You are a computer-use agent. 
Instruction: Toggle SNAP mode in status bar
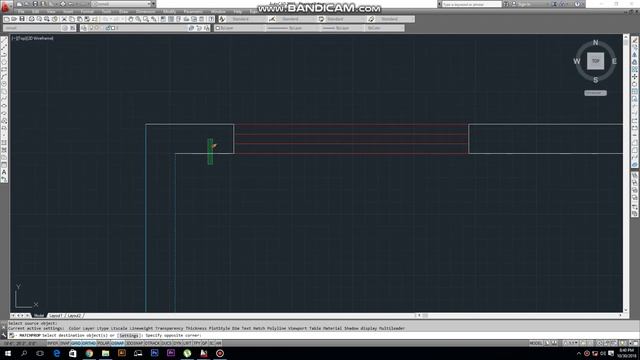point(65,343)
